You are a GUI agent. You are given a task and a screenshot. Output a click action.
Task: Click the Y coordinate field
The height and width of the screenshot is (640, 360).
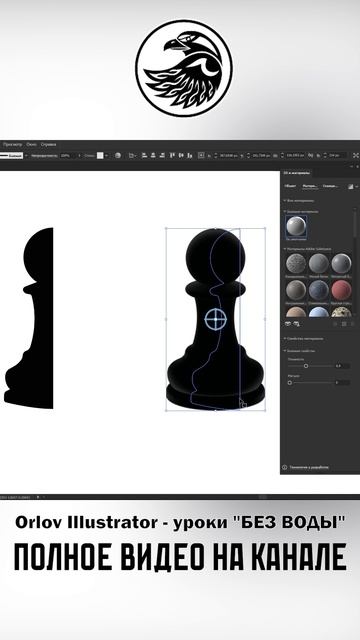262,156
